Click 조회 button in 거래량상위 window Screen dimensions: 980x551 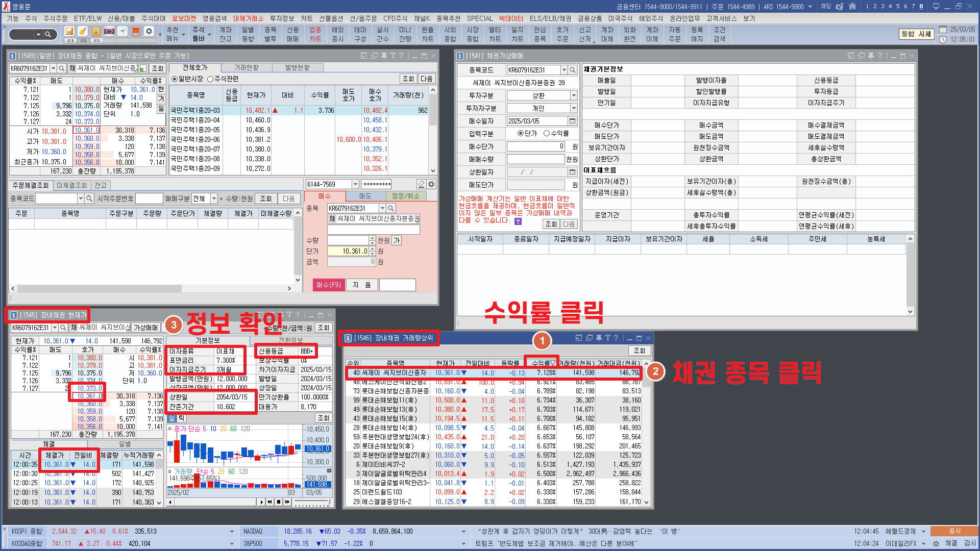[639, 350]
